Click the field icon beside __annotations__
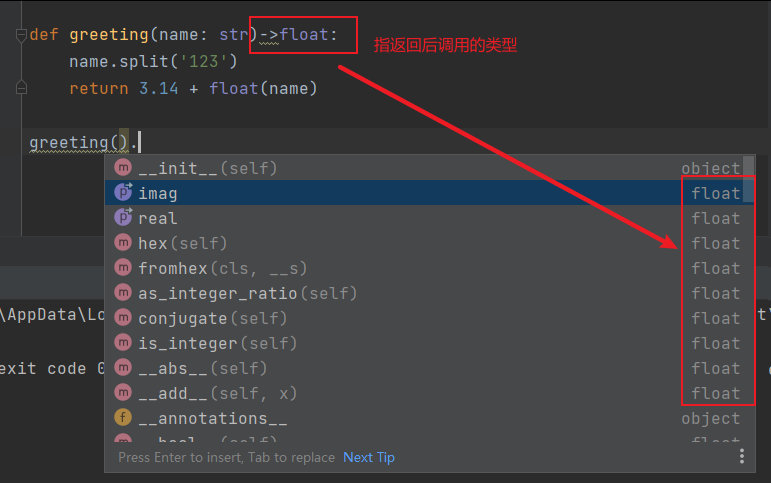The image size is (771, 483). [x=123, y=418]
